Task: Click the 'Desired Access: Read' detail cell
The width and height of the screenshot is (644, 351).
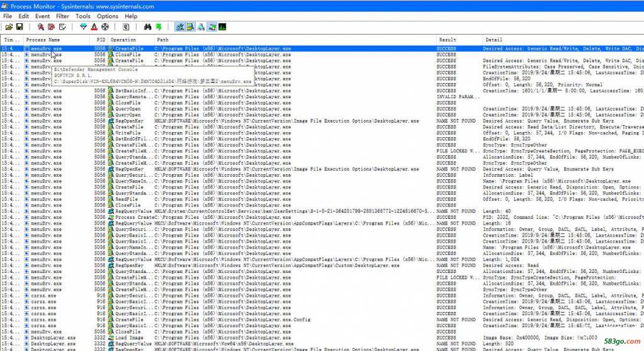Action: coord(511,265)
